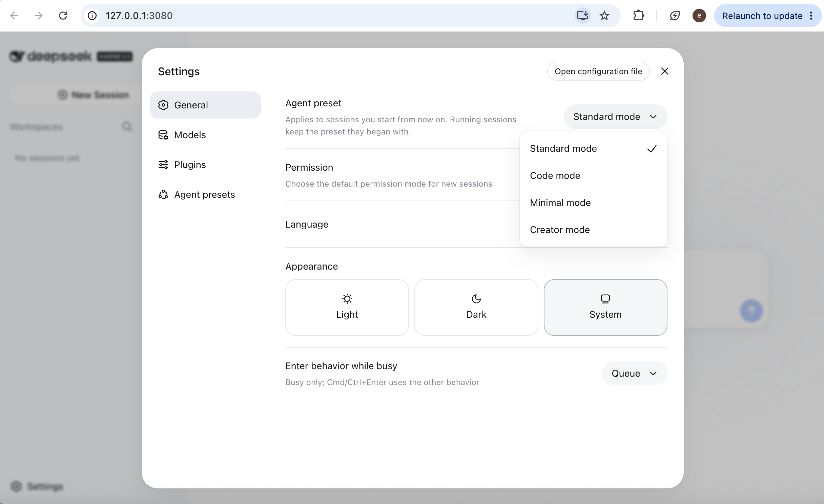Click the install app icon in address bar
Screen dimensions: 824x504
click(x=582, y=16)
